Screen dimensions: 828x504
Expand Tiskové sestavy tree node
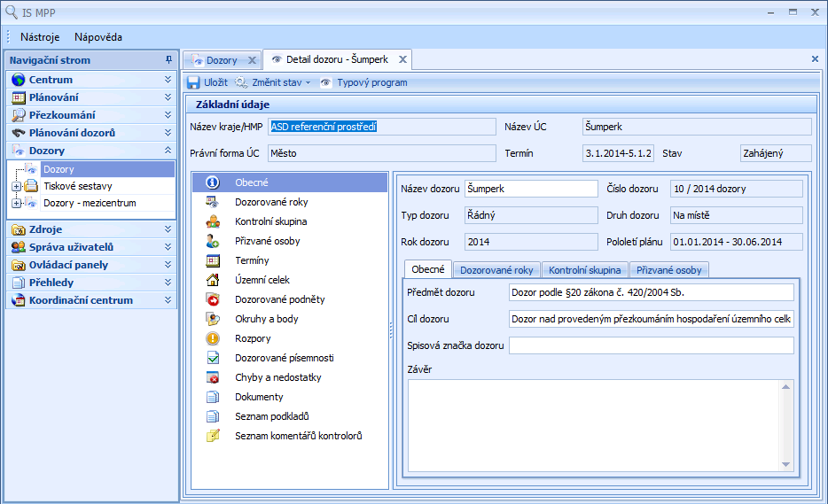pos(16,186)
